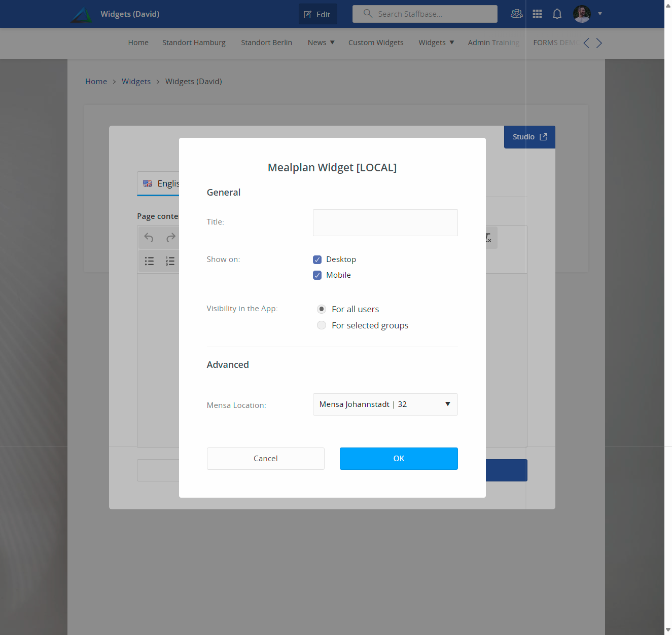Open the profile dropdown arrow
The width and height of the screenshot is (672, 635).
coord(600,14)
